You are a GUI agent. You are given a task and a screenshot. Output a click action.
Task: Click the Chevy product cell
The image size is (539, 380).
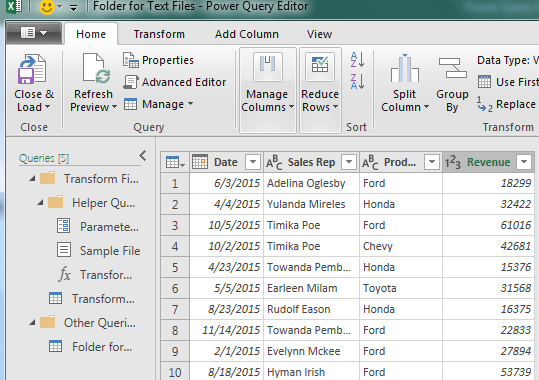coord(401,246)
